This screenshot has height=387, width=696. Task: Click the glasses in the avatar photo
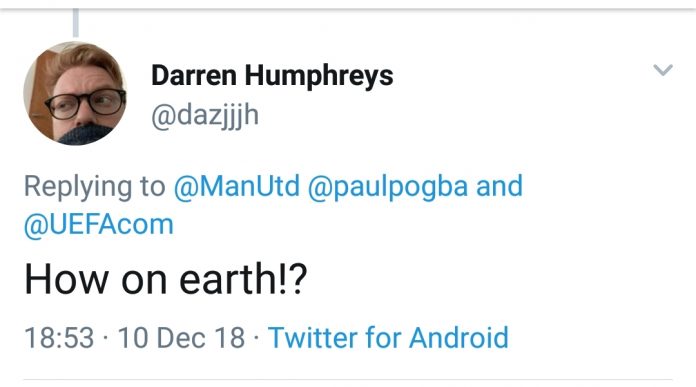pyautogui.click(x=86, y=103)
